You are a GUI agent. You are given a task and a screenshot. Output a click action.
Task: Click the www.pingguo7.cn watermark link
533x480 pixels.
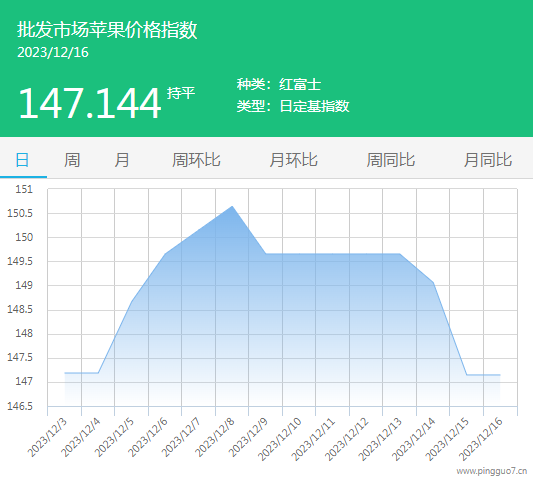coord(492,471)
